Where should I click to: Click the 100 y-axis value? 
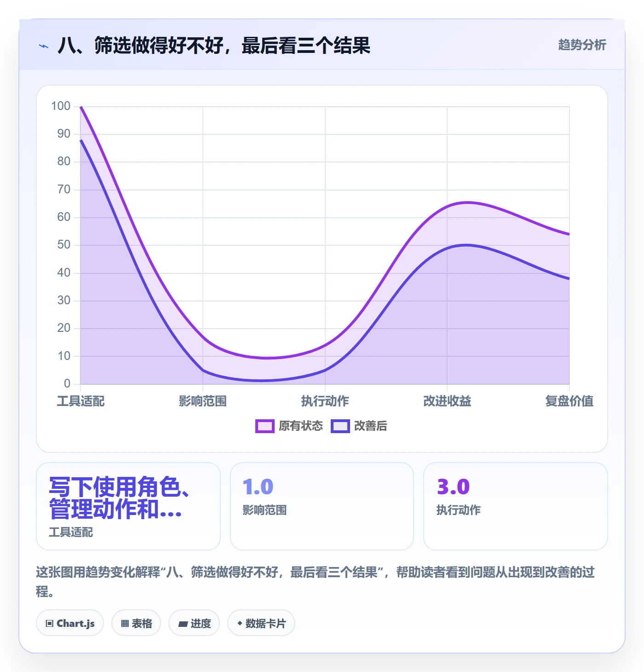tap(61, 106)
